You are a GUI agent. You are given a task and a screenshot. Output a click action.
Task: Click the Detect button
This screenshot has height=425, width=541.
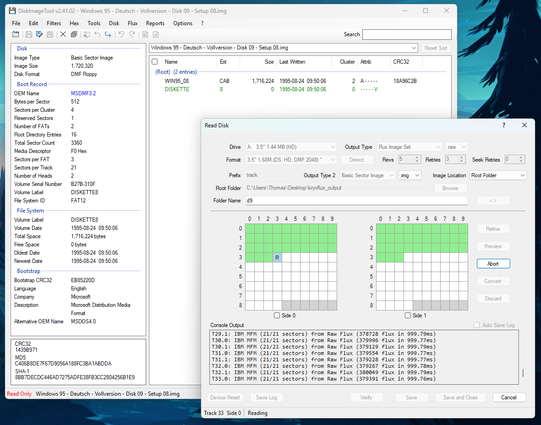click(356, 160)
